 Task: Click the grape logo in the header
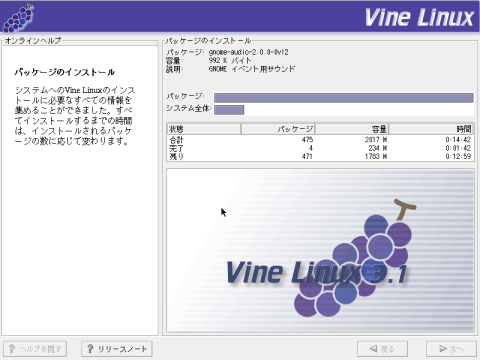pos(18,18)
